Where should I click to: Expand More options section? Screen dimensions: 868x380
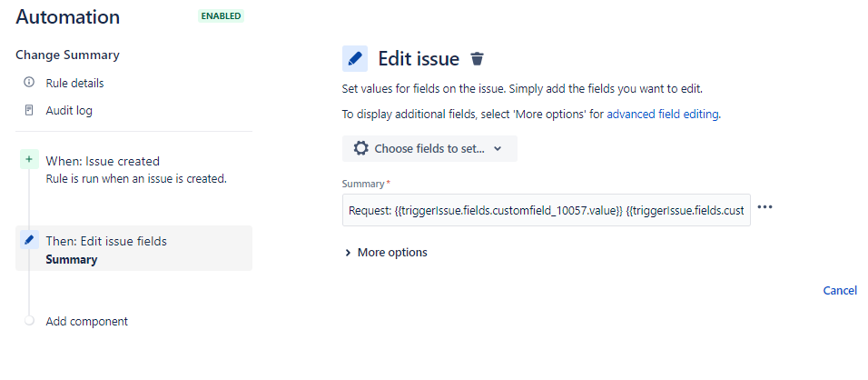(386, 252)
